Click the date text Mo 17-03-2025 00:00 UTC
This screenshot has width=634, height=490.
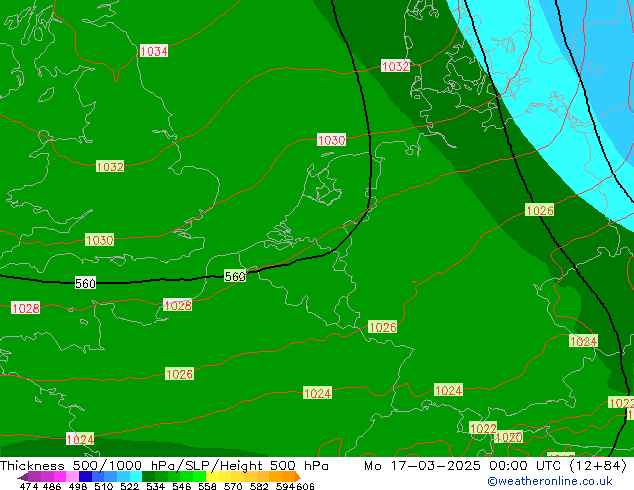point(465,466)
